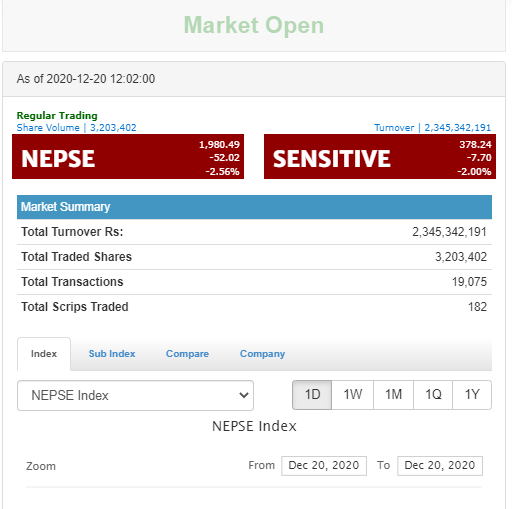Click the NEPSE index red panel
This screenshot has height=509, width=512.
(128, 157)
